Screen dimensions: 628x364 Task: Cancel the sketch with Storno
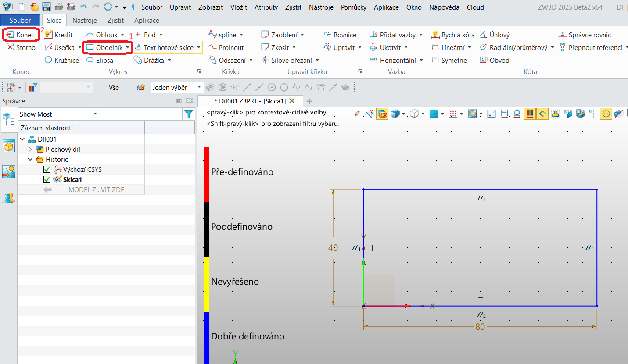21,47
